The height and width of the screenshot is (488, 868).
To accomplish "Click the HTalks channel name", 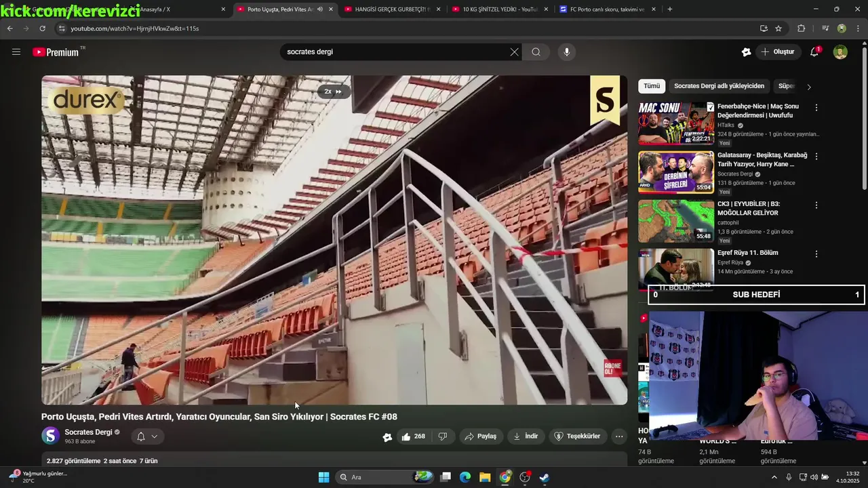I will tap(726, 125).
